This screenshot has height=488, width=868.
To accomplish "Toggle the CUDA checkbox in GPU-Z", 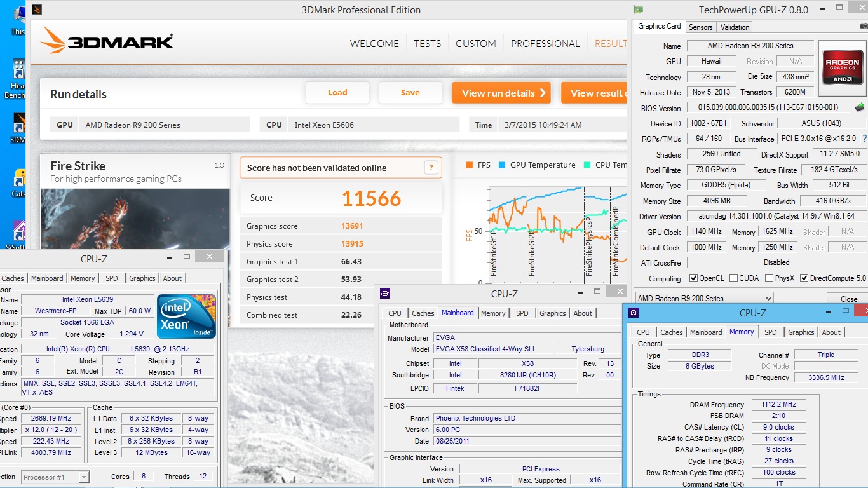I will [734, 278].
